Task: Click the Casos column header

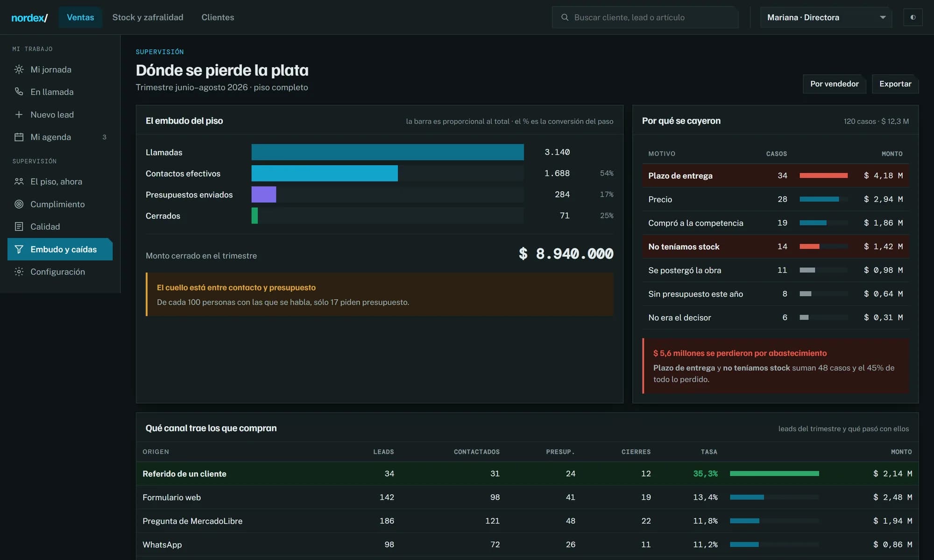Action: (777, 154)
